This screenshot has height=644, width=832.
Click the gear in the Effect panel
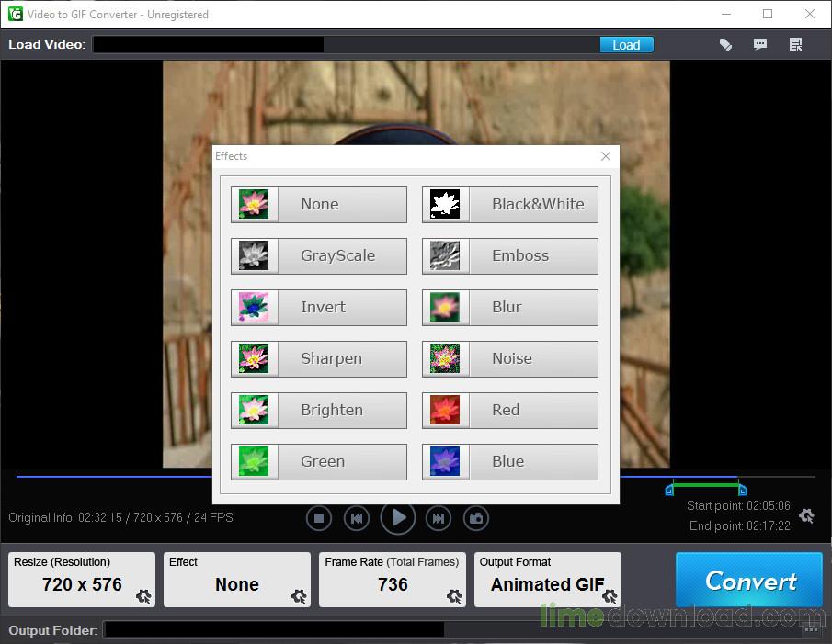pos(299,596)
